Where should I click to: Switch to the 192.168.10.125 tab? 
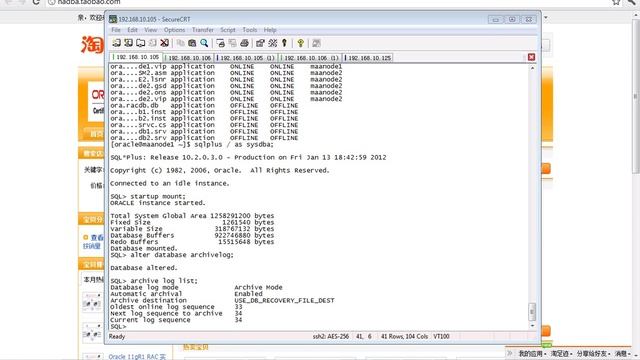[x=369, y=58]
